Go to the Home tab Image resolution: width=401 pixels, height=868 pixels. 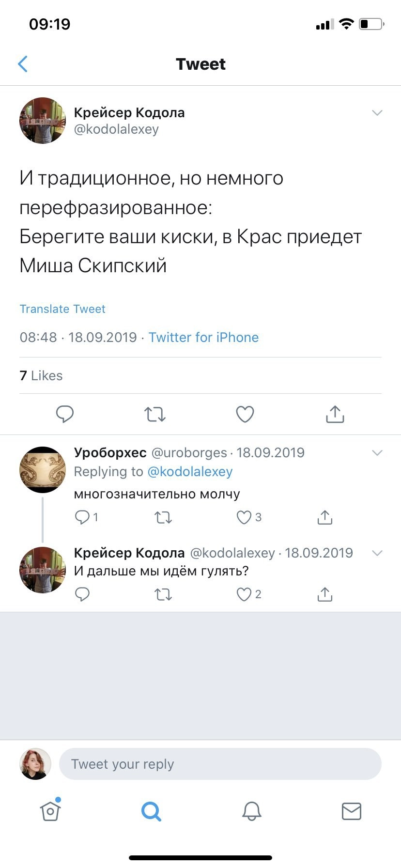click(50, 811)
